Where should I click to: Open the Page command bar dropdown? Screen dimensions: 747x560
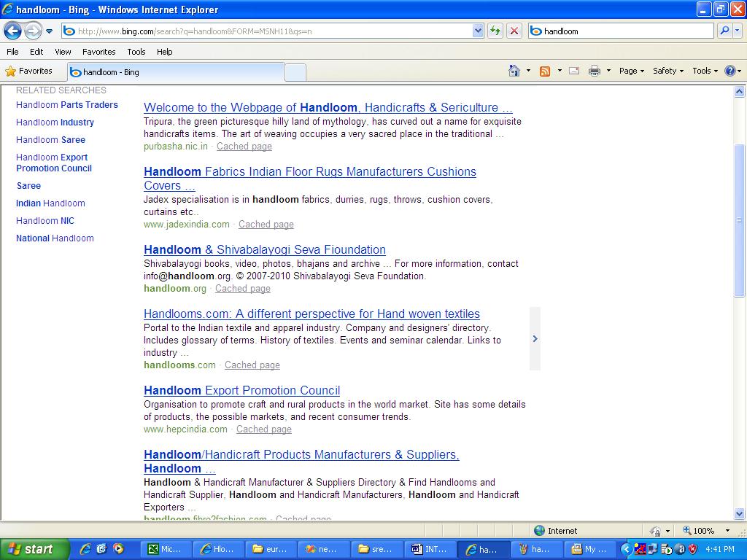click(632, 71)
